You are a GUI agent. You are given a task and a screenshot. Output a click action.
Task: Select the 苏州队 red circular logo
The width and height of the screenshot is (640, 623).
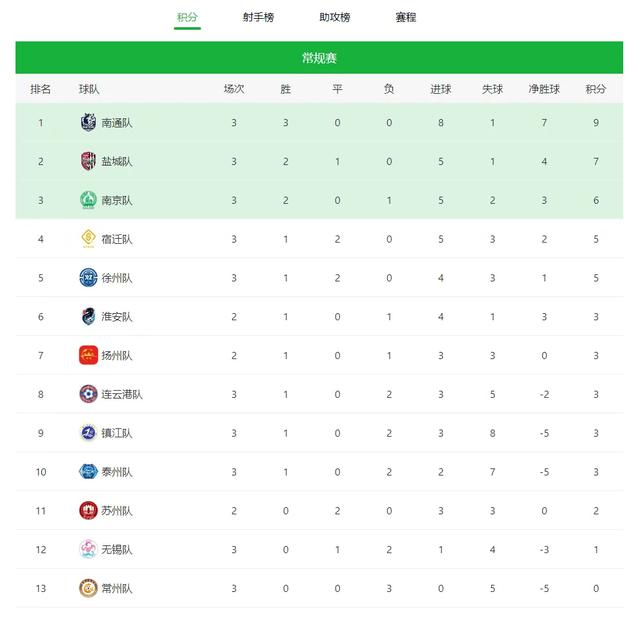(x=88, y=510)
